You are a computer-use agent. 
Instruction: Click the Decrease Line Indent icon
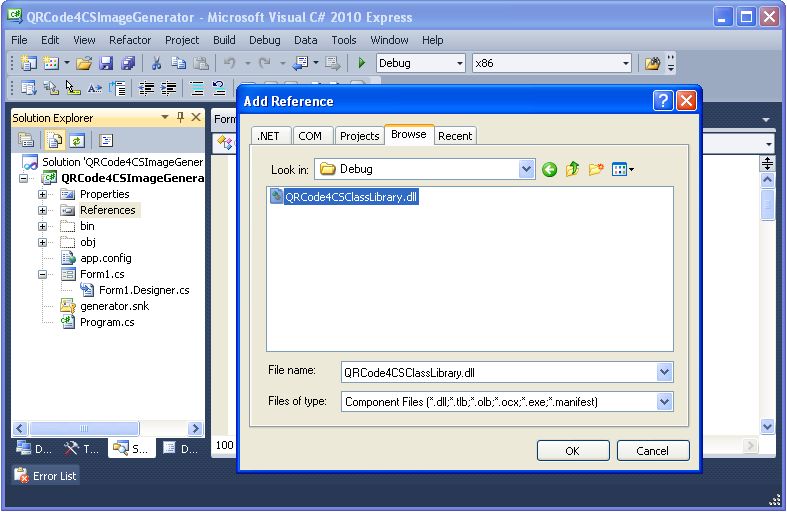pyautogui.click(x=146, y=88)
